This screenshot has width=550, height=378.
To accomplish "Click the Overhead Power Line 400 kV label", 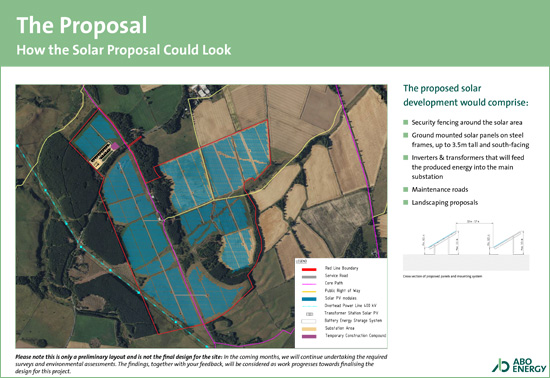I will [x=350, y=306].
